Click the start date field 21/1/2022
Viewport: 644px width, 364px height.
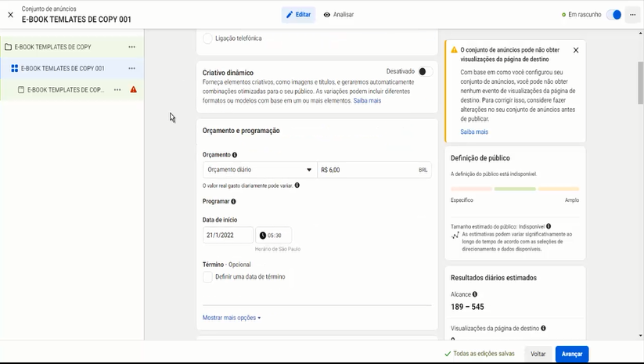point(228,235)
